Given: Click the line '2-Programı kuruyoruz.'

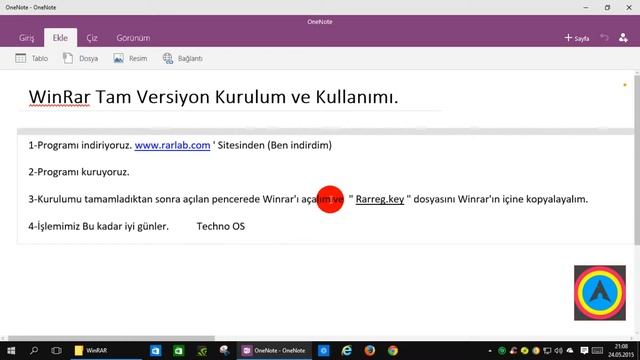Looking at the screenshot, I should [79, 172].
